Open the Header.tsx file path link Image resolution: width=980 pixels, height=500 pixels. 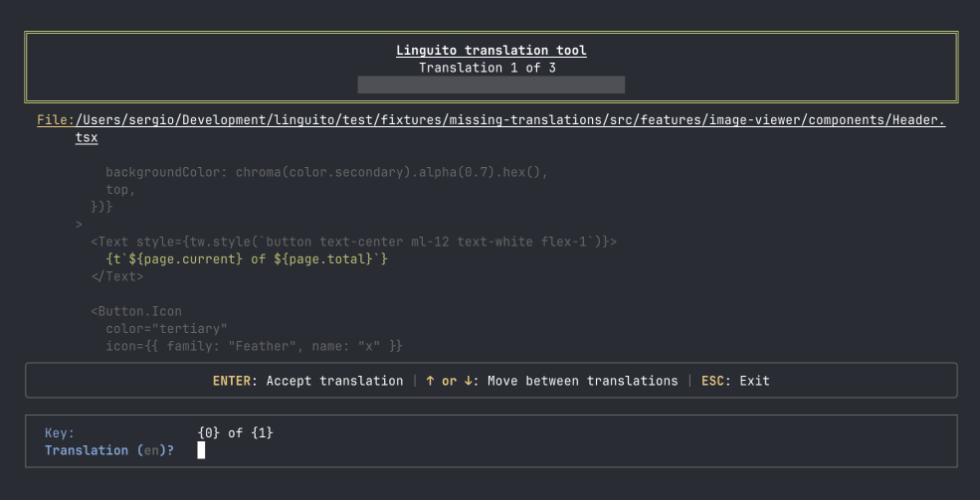(510, 128)
